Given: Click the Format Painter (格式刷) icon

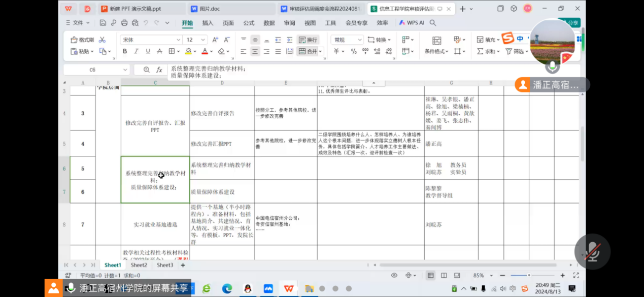Looking at the screenshot, I should 82,40.
